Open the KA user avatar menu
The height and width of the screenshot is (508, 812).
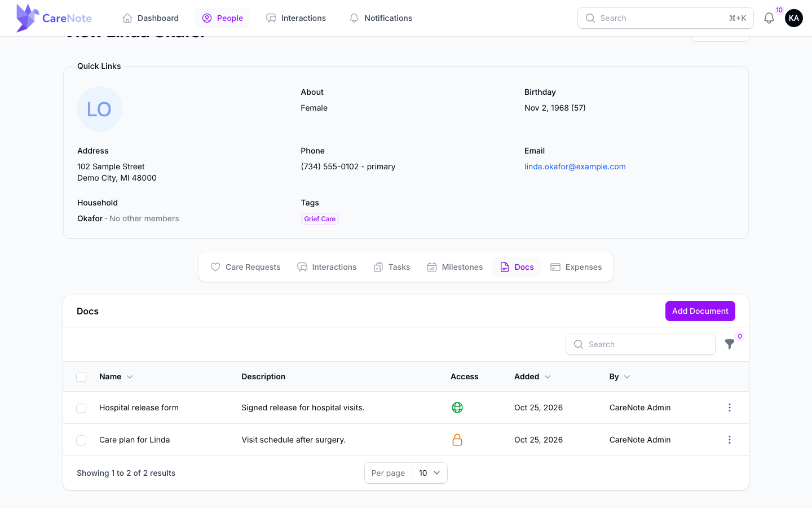[x=794, y=18]
